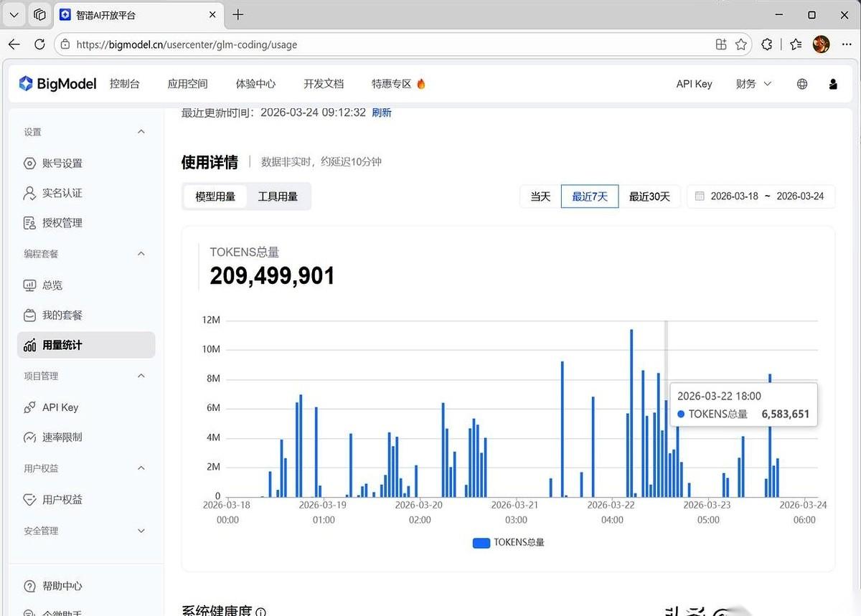861x616 pixels.
Task: Open the 2026-03-18 ~ 2026-03-24 date picker
Action: (x=761, y=196)
